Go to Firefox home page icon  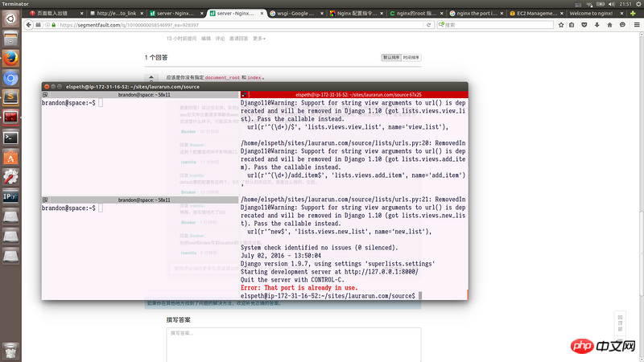coord(609,25)
